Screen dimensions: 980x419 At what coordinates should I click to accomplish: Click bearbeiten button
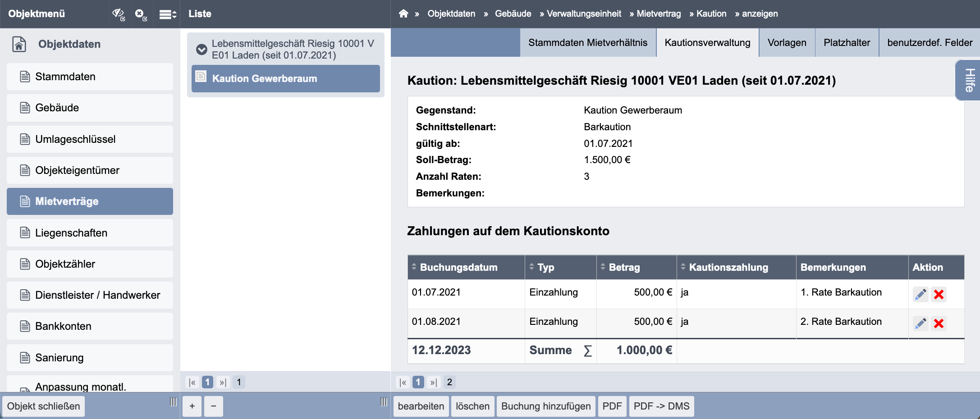click(421, 406)
